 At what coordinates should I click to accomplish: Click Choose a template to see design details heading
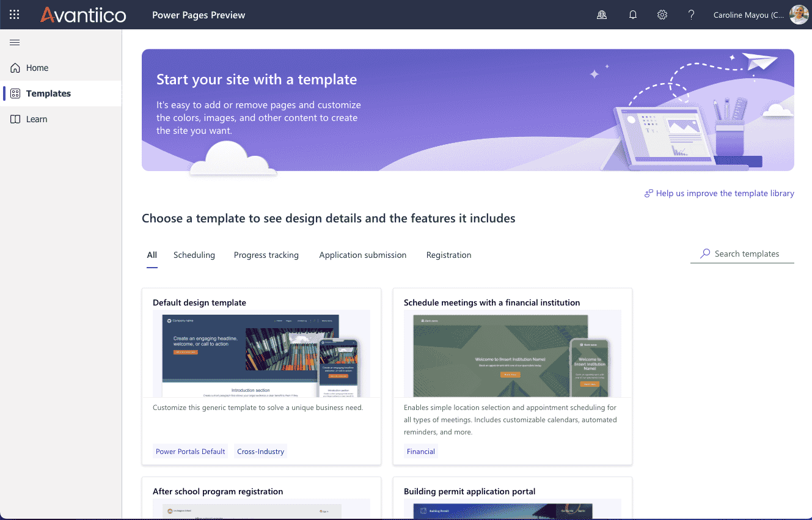click(x=329, y=218)
